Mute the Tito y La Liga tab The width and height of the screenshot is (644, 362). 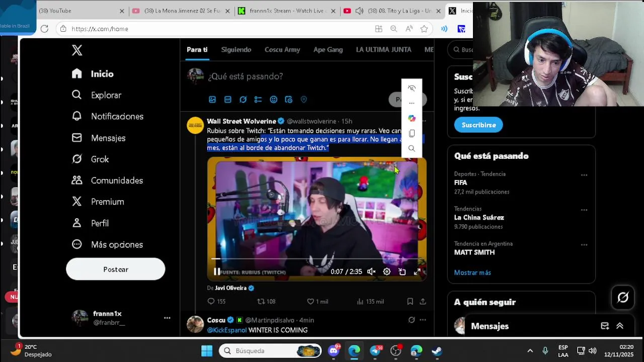click(x=359, y=11)
